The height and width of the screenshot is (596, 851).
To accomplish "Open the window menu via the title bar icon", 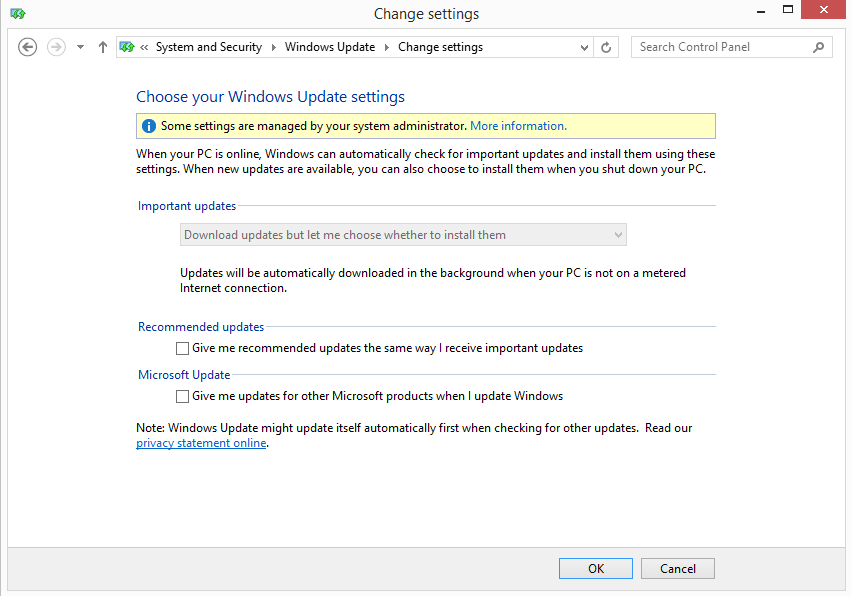I will [18, 14].
